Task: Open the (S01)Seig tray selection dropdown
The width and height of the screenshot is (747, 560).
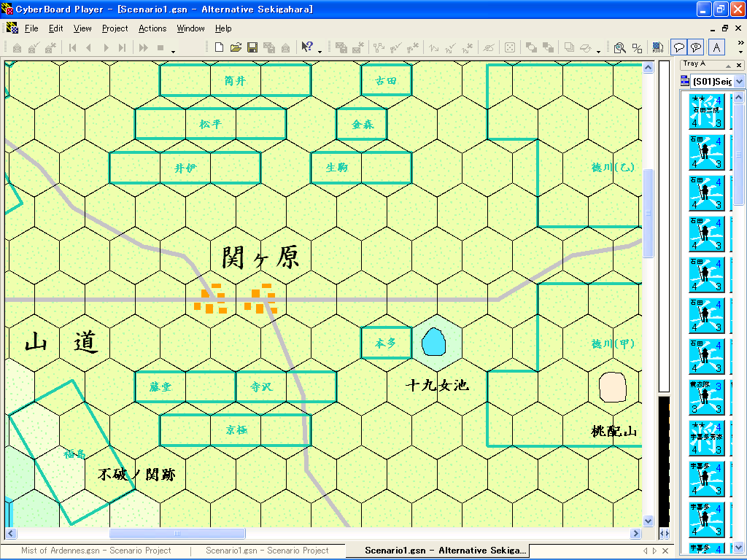Action: (x=739, y=82)
